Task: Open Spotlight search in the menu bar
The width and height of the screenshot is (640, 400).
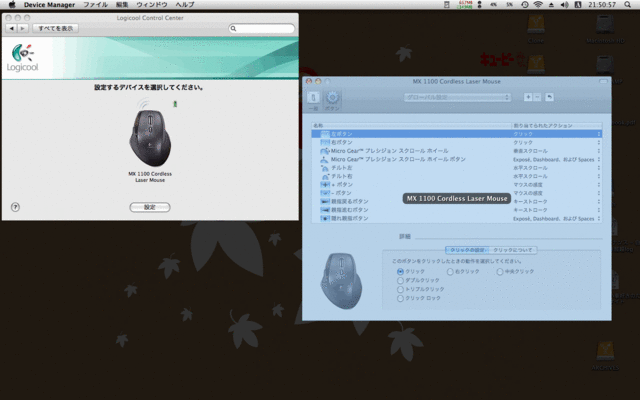Action: click(x=627, y=4)
